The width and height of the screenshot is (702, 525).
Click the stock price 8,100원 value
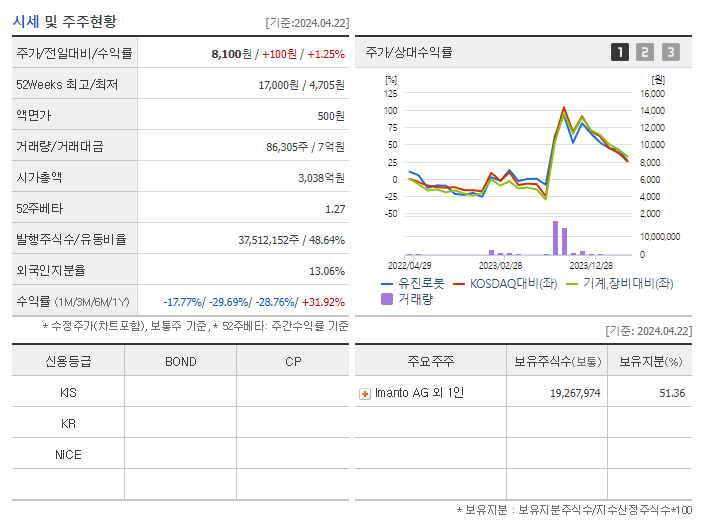pos(231,54)
